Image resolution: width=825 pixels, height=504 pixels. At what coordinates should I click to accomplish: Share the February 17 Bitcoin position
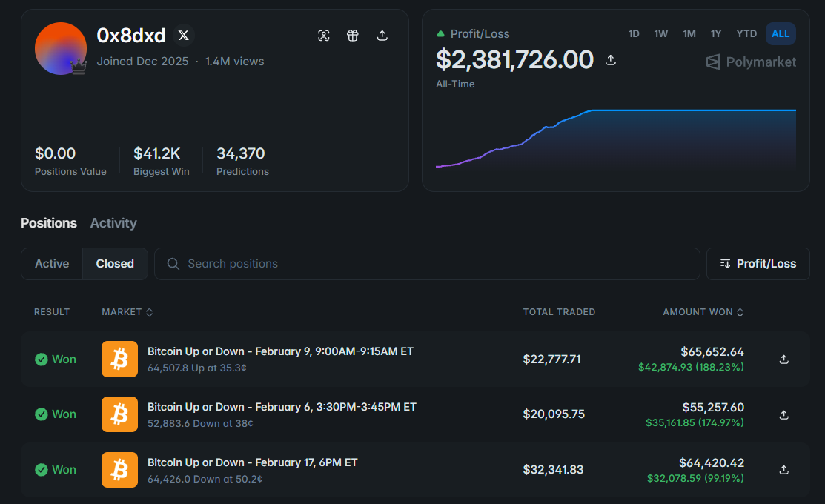click(784, 470)
